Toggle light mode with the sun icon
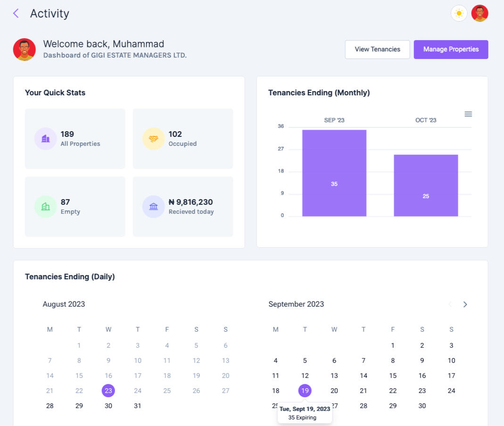The image size is (504, 426). point(459,13)
